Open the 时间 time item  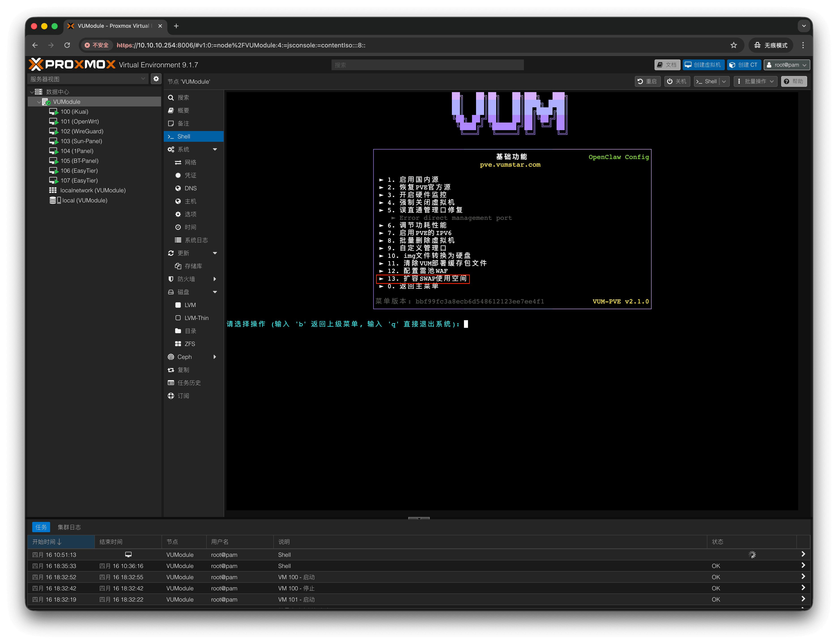[194, 227]
